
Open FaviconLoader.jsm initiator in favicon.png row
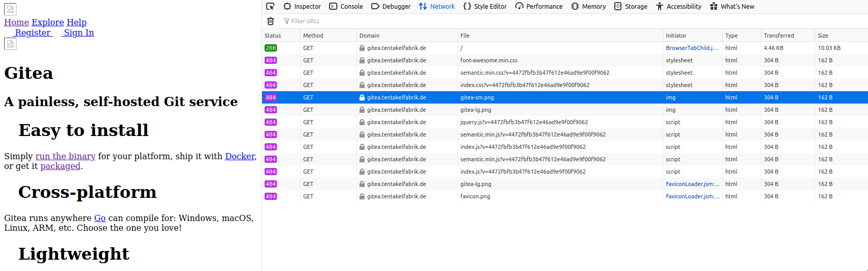[x=693, y=196]
